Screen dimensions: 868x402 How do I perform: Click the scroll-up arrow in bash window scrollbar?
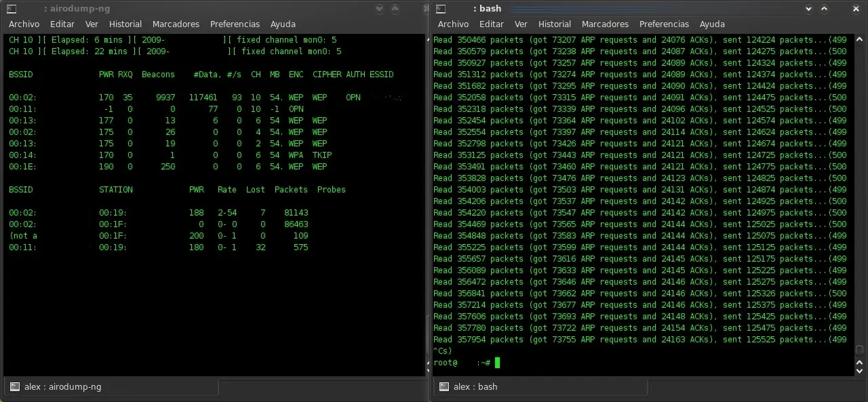point(859,39)
